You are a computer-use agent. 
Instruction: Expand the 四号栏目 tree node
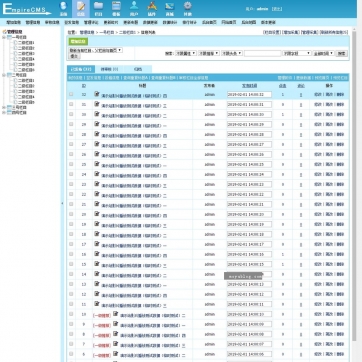(x=4, y=113)
